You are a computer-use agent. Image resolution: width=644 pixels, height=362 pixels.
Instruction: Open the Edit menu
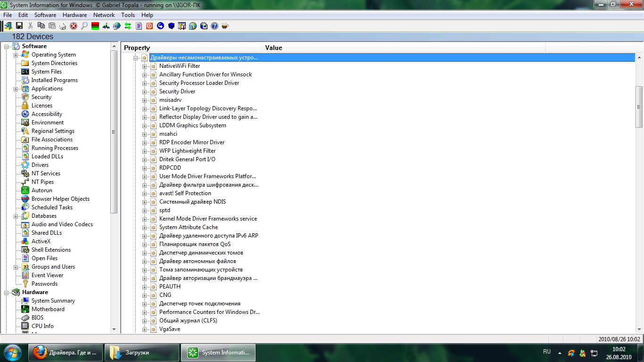(23, 15)
